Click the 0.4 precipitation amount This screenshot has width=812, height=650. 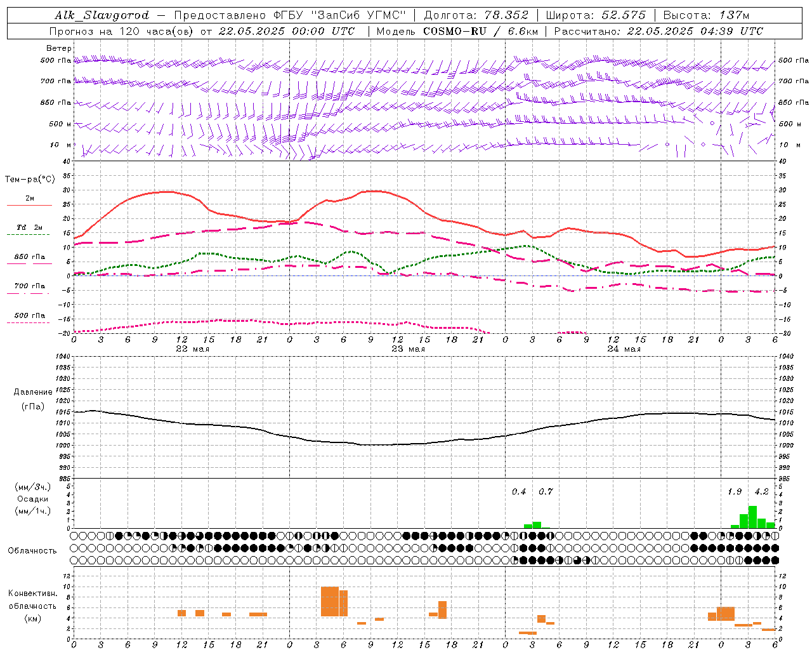tap(519, 492)
